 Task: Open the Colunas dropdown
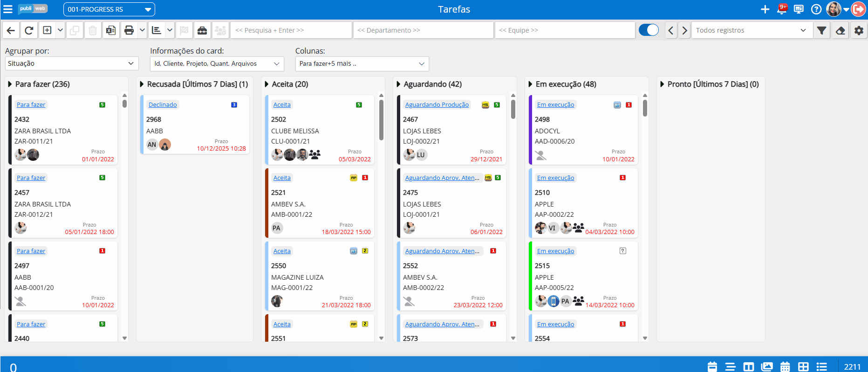point(362,63)
